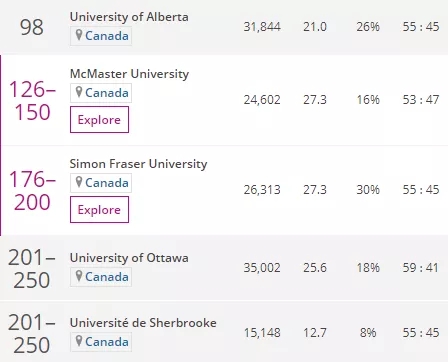Screen dimensions: 448x362
Task: Click the location pin icon under University of Alberta
Action: (79, 35)
